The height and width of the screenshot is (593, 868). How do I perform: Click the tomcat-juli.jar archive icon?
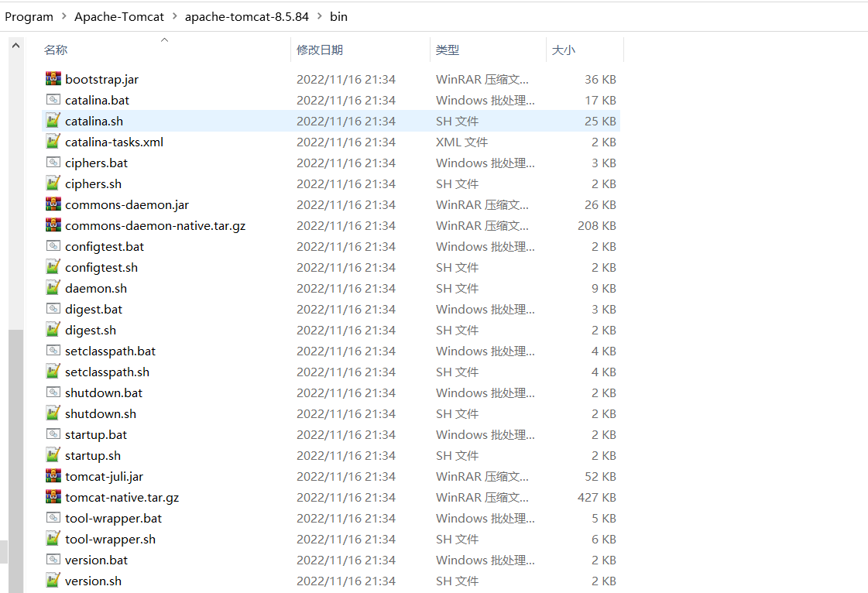53,476
